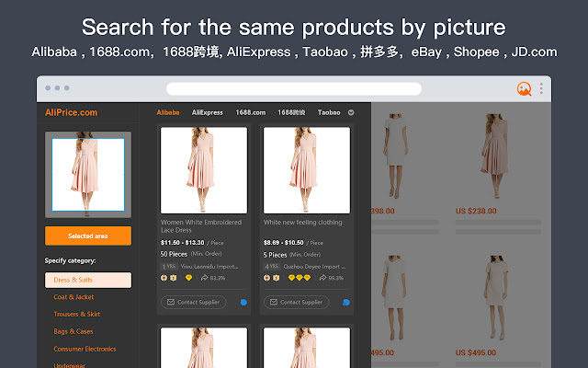
Task: Select the Underwear category
Action: [70, 365]
